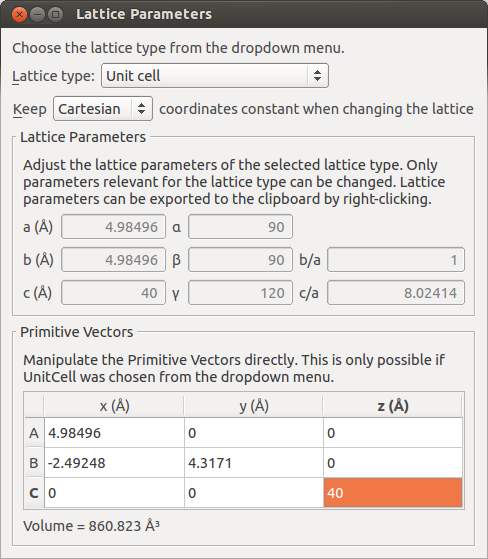Click the b/a ratio field
Image resolution: width=488 pixels, height=559 pixels.
(x=396, y=260)
